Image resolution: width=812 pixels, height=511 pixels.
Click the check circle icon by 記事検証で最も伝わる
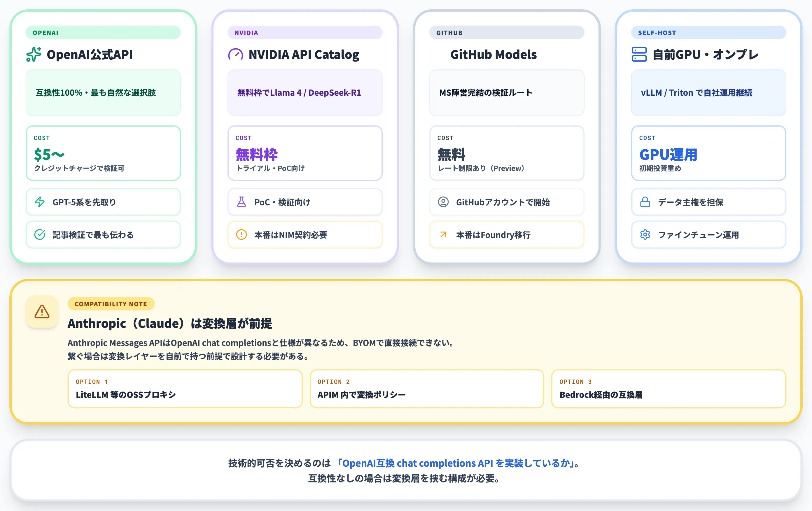click(40, 235)
